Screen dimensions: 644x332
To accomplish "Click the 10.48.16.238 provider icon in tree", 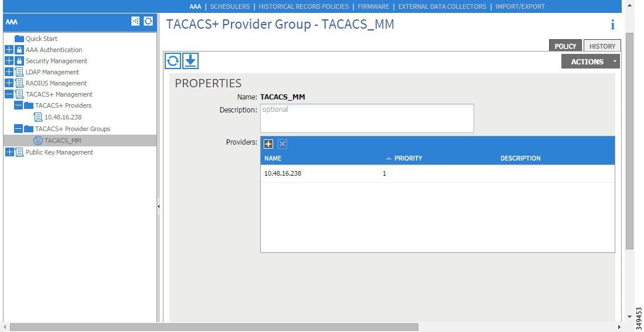I will tap(38, 117).
